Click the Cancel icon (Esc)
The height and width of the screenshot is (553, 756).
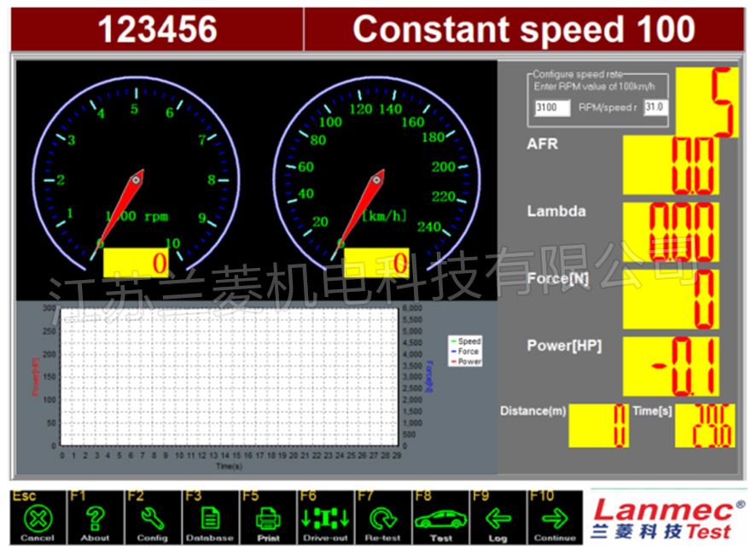click(37, 518)
